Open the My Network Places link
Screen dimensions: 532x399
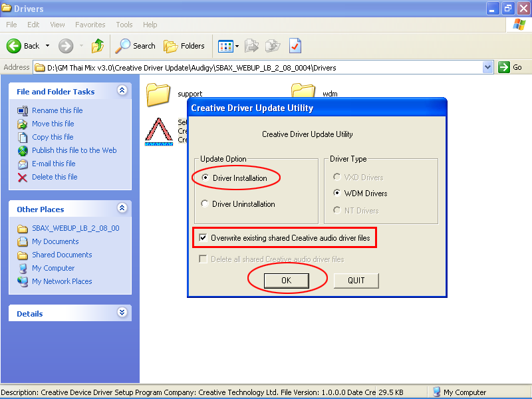coord(62,281)
